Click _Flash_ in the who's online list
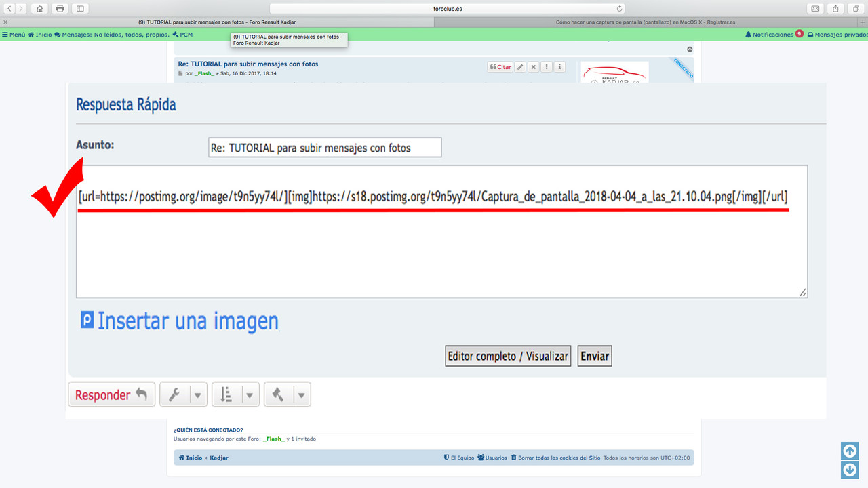 [273, 439]
